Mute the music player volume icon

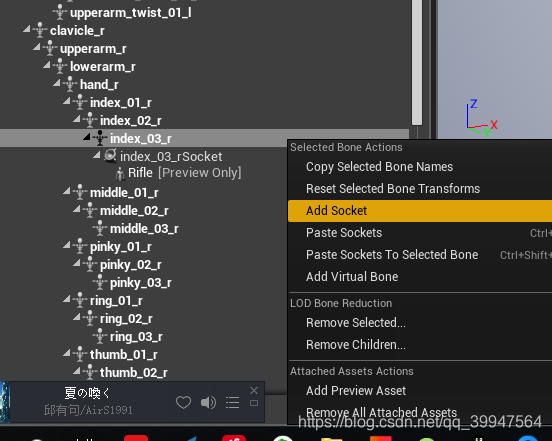[208, 402]
